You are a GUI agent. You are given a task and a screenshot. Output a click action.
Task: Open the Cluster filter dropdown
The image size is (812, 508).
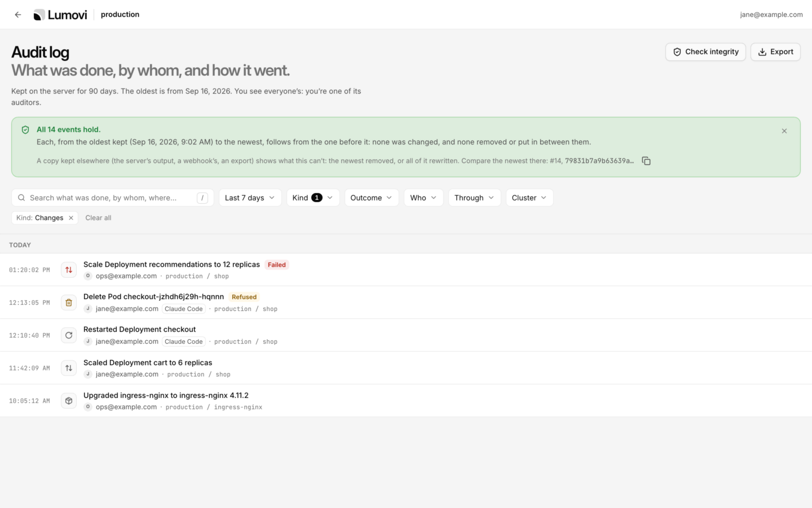[529, 198]
